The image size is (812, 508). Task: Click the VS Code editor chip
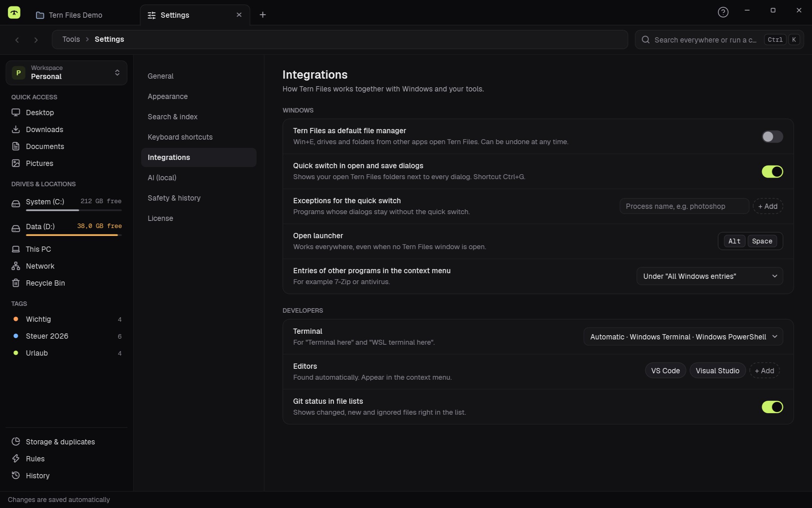click(x=665, y=371)
